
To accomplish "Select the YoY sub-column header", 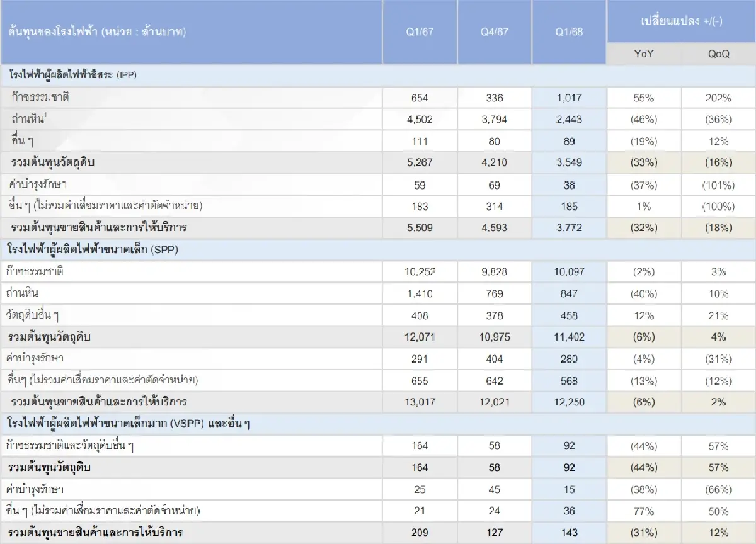I will (643, 55).
